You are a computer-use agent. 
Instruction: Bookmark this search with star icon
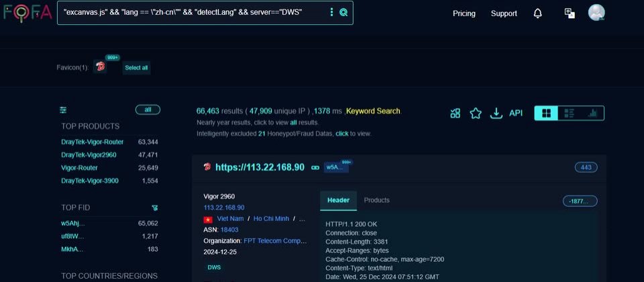(x=476, y=113)
